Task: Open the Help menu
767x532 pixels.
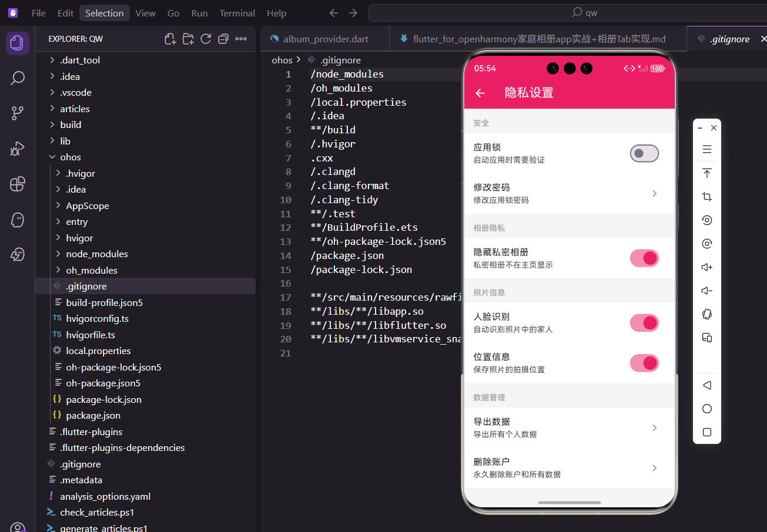Action: [276, 13]
